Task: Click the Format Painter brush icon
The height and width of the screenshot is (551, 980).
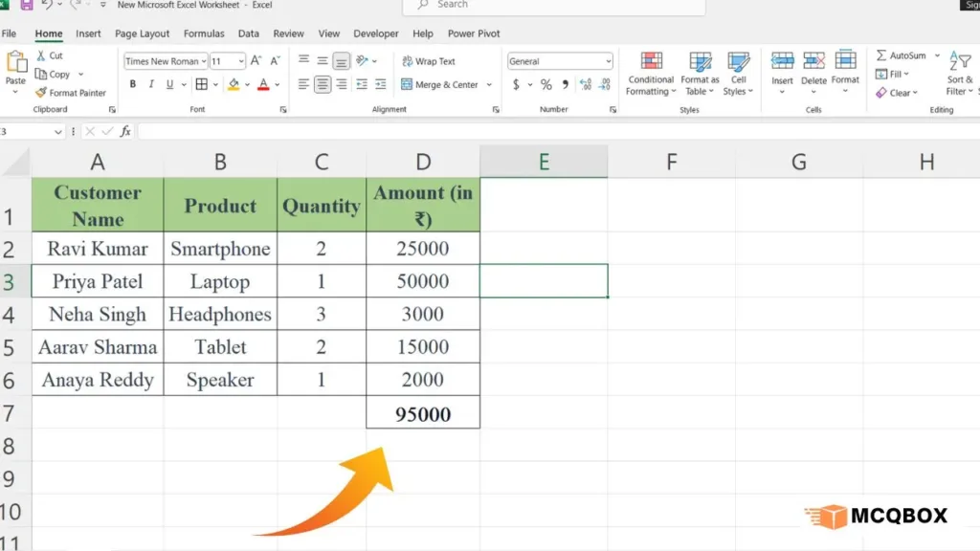Action: point(41,93)
